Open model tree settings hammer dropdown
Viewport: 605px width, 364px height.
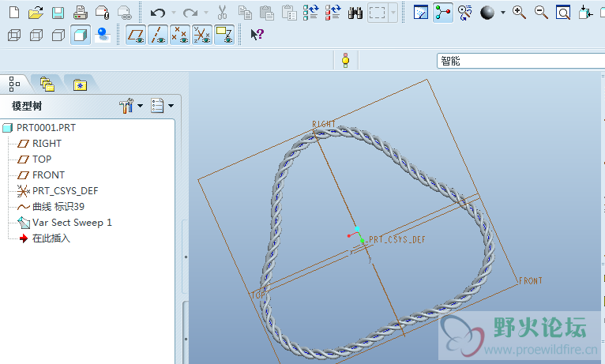tap(131, 106)
